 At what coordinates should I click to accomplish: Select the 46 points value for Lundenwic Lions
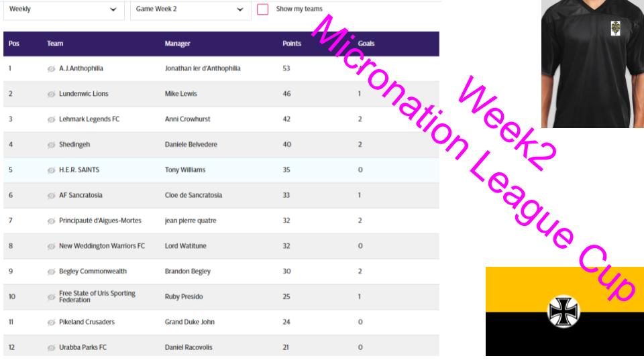point(286,94)
